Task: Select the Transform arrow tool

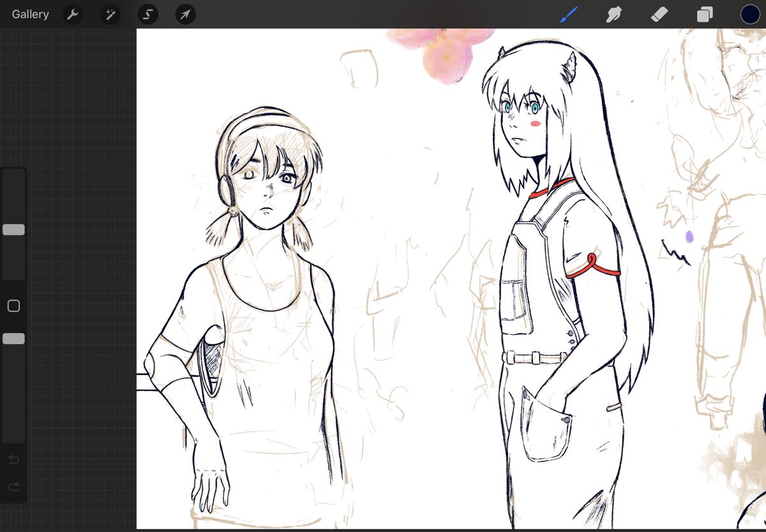Action: point(186,14)
